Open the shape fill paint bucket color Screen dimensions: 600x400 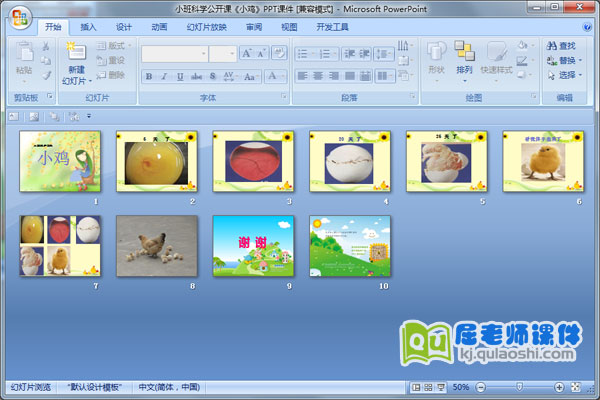525,46
